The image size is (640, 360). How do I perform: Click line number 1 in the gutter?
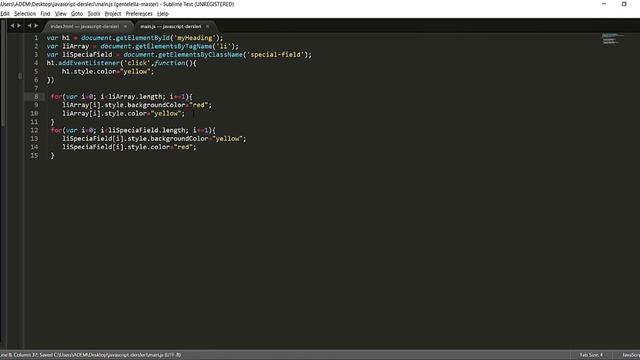[36, 38]
